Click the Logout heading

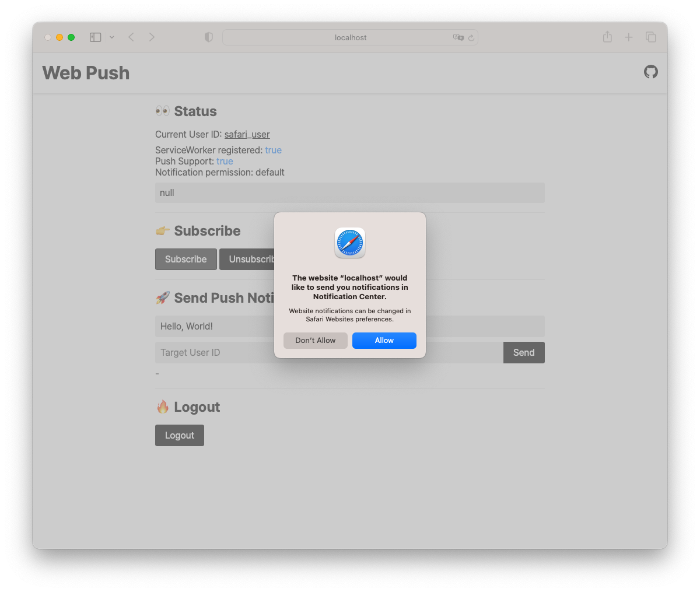[x=197, y=407]
